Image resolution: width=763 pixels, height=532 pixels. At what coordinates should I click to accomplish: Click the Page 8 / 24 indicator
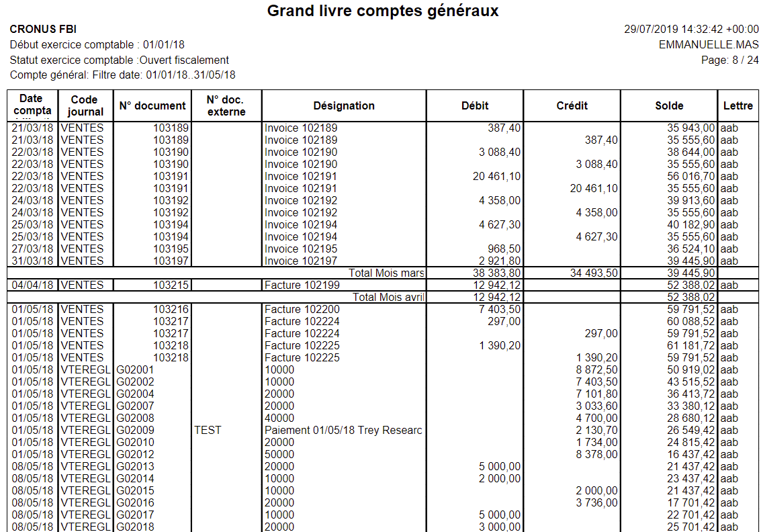click(729, 60)
